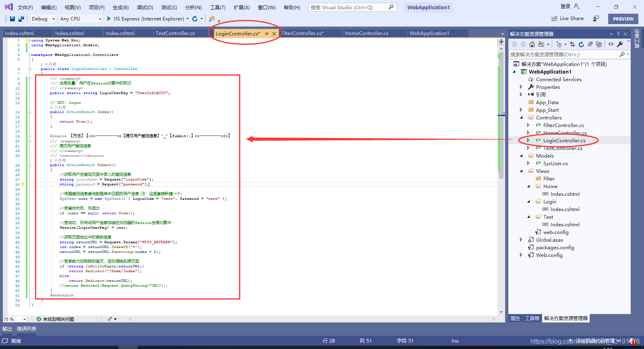Collapse the Submit() method outline toggle on line 24
Screen dimensions: 644x349
click(x=29, y=165)
